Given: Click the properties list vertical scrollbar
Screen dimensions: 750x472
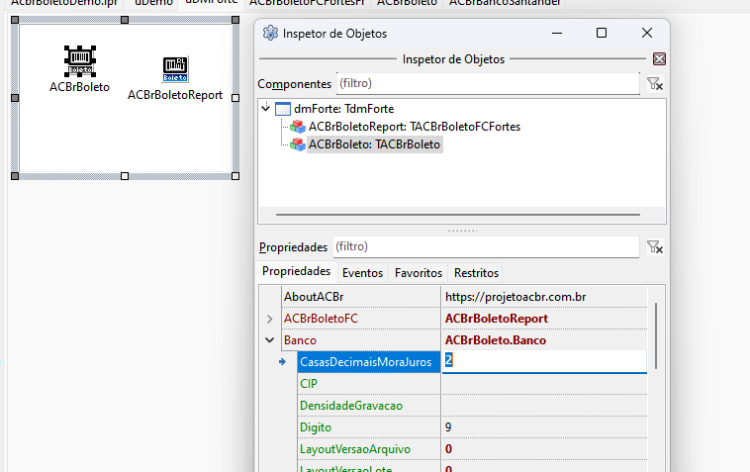Looking at the screenshot, I should (656, 336).
